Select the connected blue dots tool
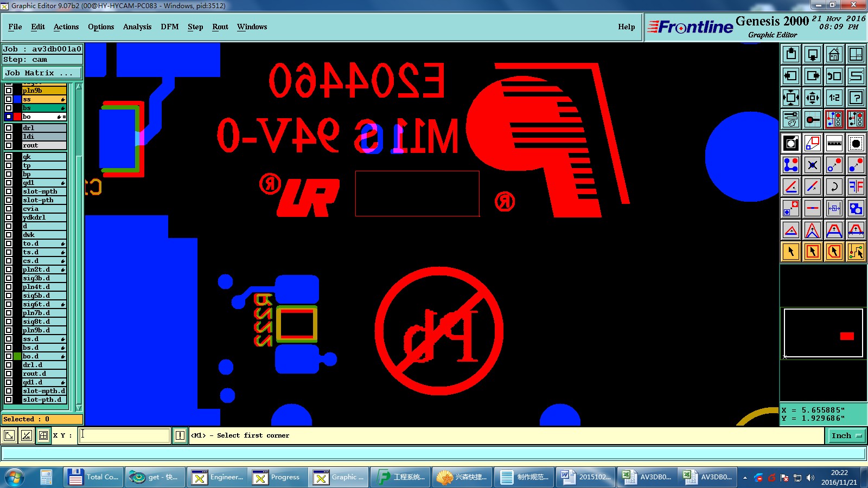The width and height of the screenshot is (868, 488). point(791,165)
